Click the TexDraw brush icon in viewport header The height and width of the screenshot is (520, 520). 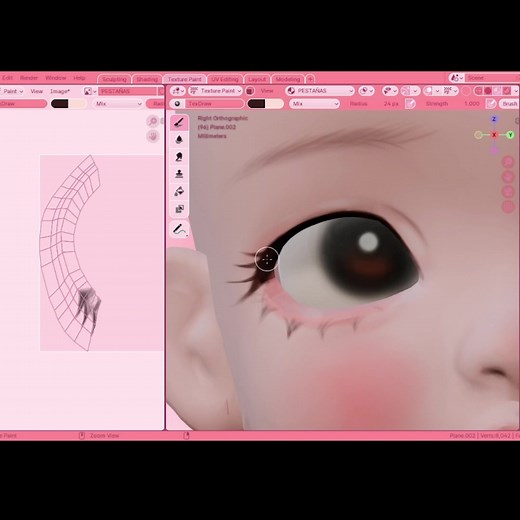pos(177,104)
